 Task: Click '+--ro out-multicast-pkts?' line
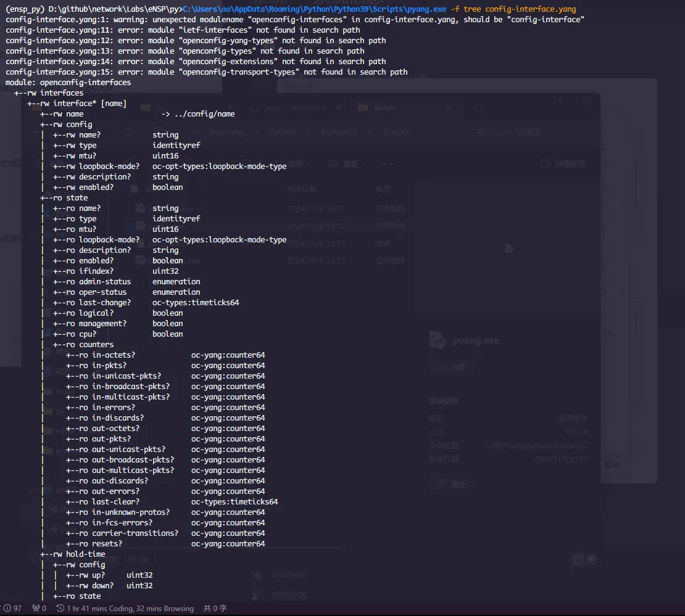pyautogui.click(x=120, y=470)
